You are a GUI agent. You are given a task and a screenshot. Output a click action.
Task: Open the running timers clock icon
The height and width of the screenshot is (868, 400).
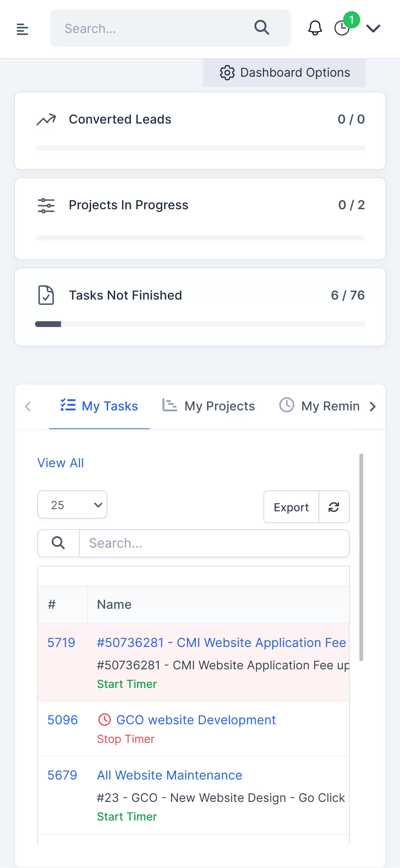pyautogui.click(x=342, y=28)
